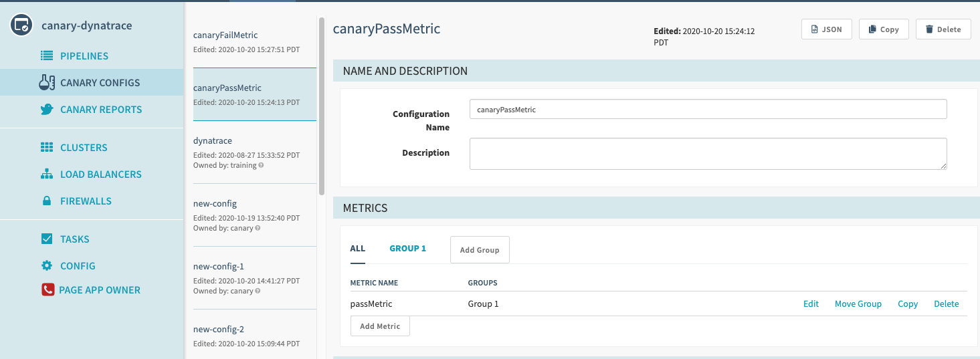
Task: Click the Firewalls lock icon
Action: pos(47,201)
